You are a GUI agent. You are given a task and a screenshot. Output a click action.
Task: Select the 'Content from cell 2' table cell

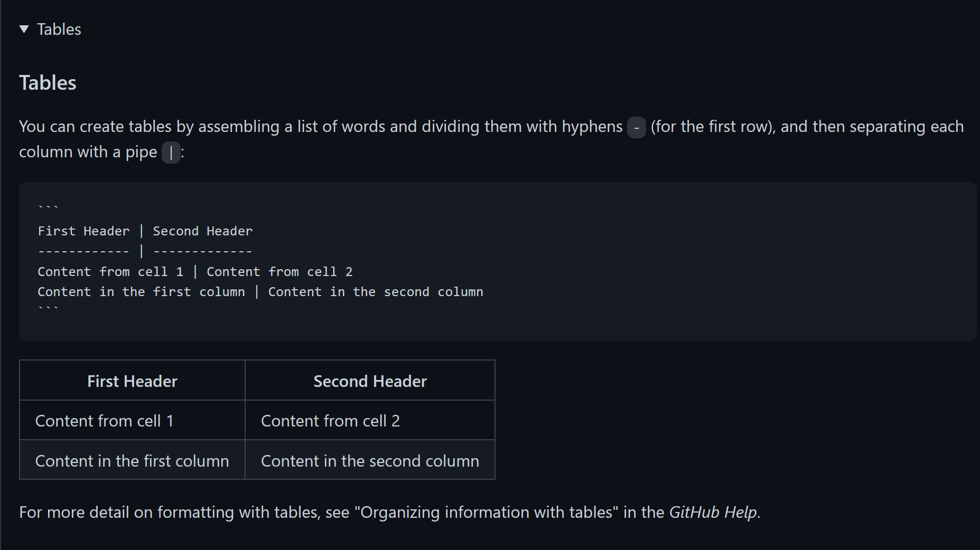(370, 420)
